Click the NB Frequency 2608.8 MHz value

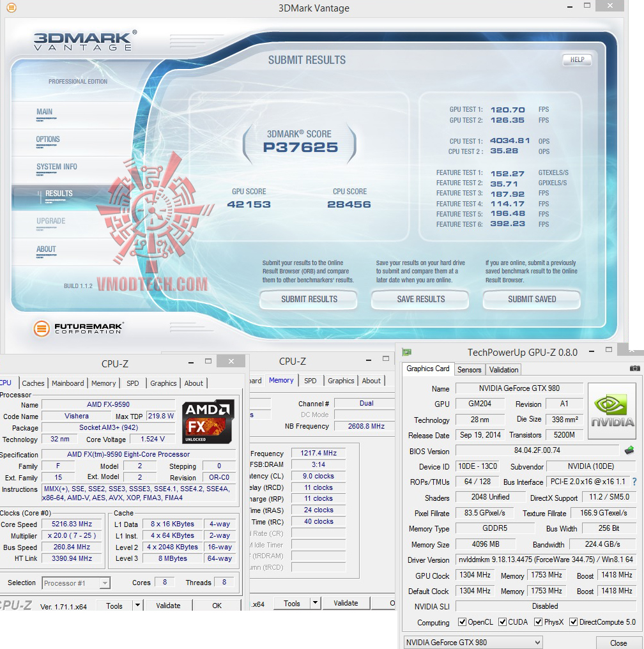[x=366, y=426]
